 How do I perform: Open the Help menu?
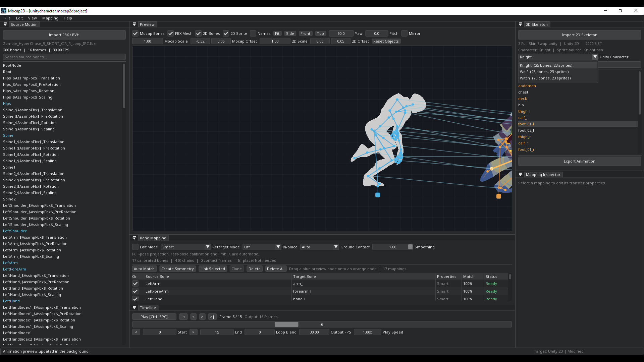[x=68, y=18]
